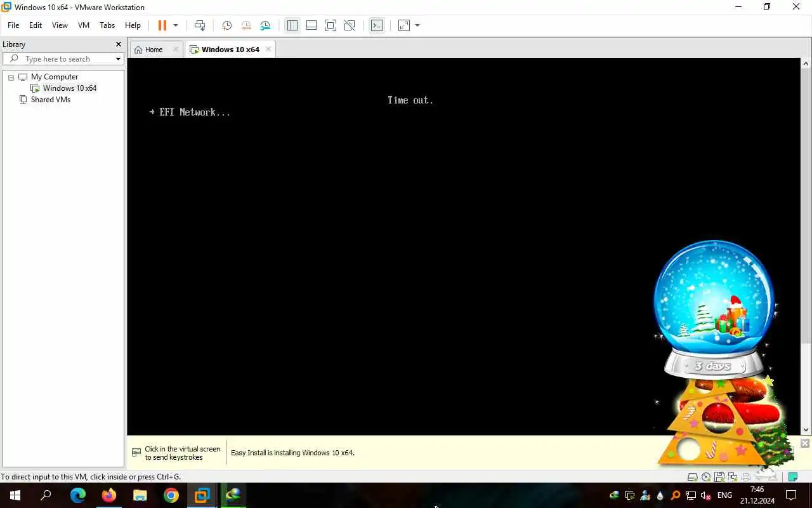Click inside the black VM console screen
Image resolution: width=812 pixels, height=508 pixels.
pos(464,246)
